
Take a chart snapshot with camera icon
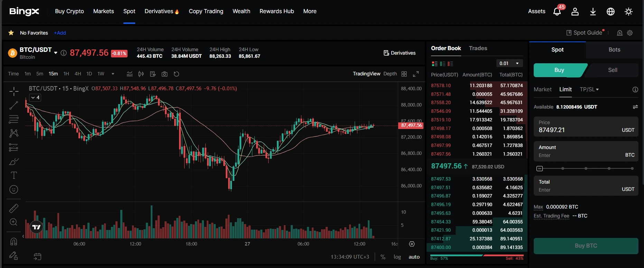click(165, 74)
